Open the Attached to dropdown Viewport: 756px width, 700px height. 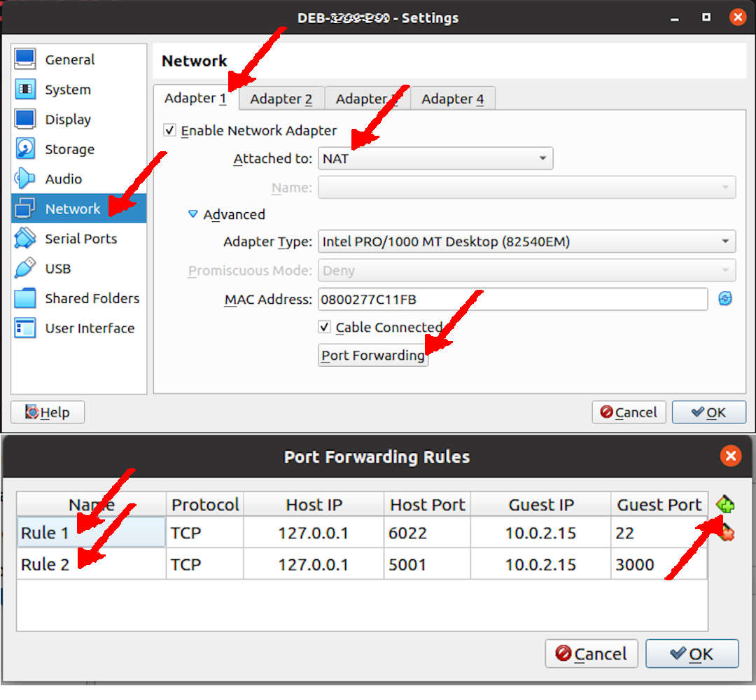click(x=544, y=158)
